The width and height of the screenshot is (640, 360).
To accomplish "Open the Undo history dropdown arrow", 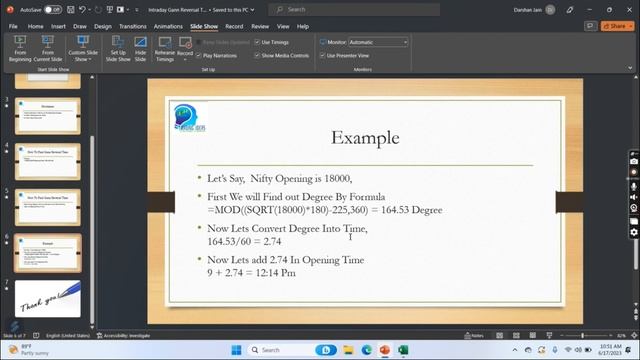I will pos(89,10).
